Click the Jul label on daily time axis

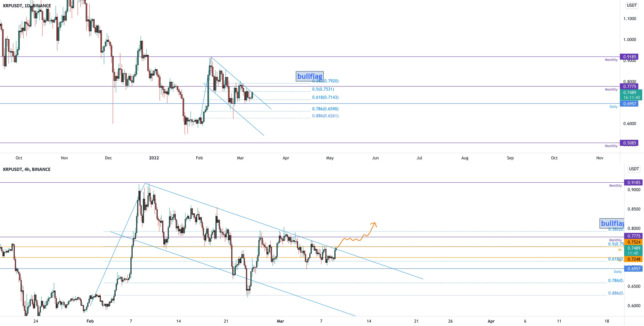419,158
